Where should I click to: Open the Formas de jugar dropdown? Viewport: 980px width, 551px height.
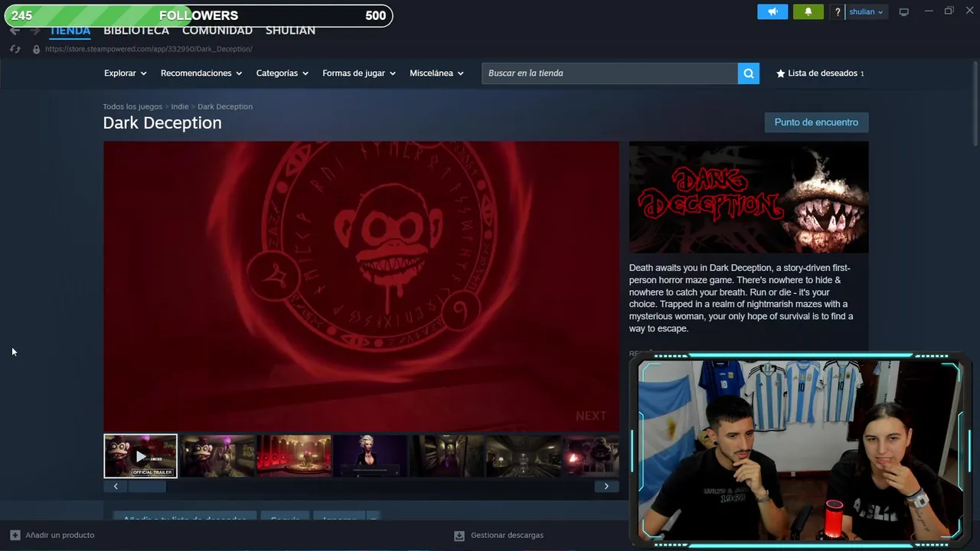pyautogui.click(x=359, y=73)
